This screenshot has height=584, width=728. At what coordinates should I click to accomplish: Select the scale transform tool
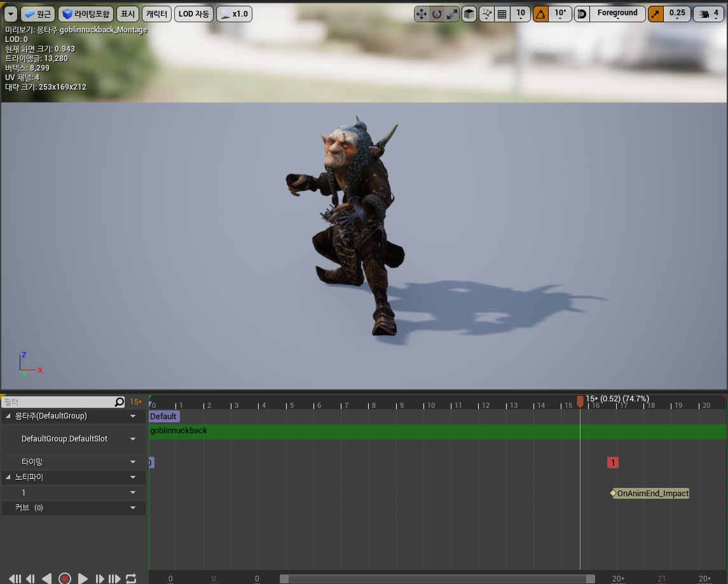click(x=452, y=14)
